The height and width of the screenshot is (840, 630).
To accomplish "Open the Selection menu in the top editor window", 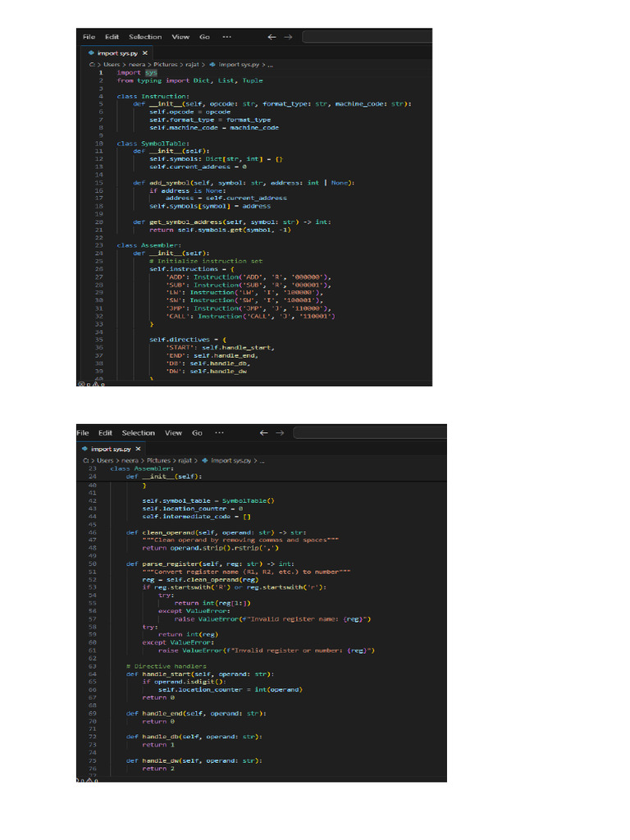I will (145, 37).
